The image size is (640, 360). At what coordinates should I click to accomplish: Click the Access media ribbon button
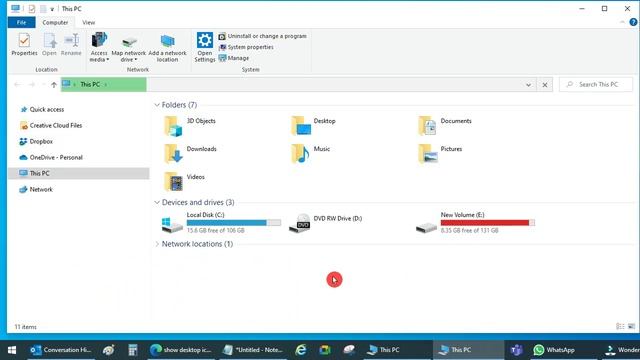(x=99, y=47)
